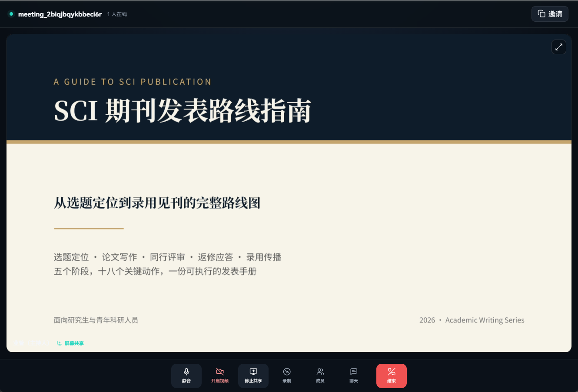
Task: Click the '1 人在线' online count
Action: (117, 14)
